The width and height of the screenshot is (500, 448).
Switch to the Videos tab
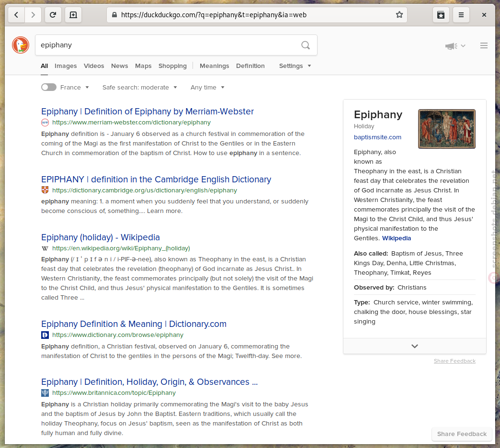tap(94, 66)
